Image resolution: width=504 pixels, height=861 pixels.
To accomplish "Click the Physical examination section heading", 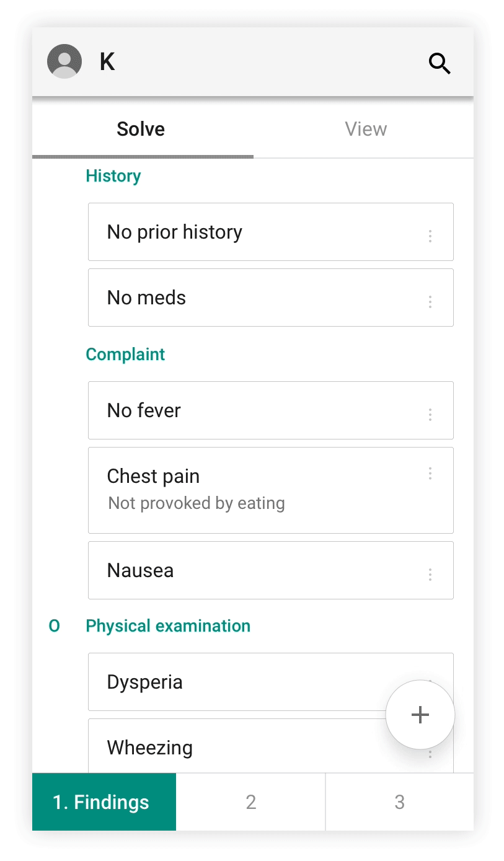I will point(168,626).
